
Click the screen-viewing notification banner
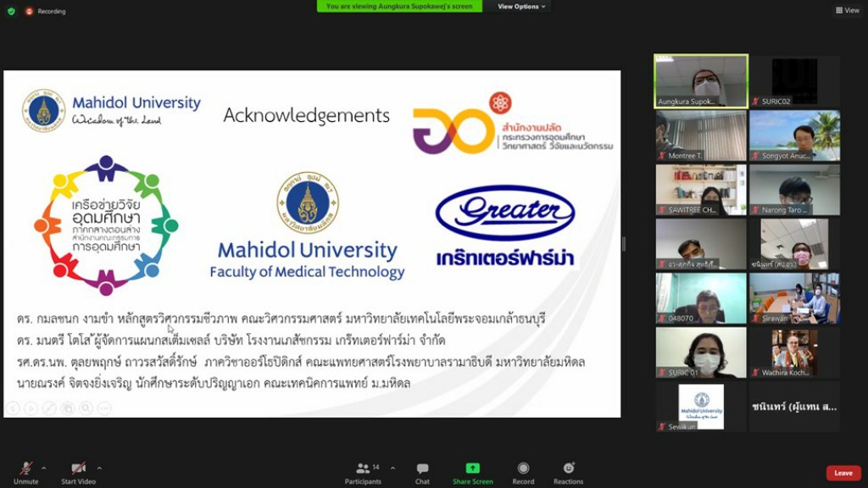click(399, 6)
